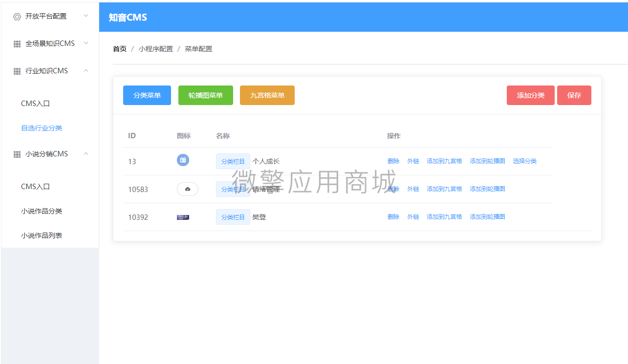This screenshot has width=628, height=364.
Task: Collapse the 小说分销CMS menu chevron
Action: coord(86,153)
